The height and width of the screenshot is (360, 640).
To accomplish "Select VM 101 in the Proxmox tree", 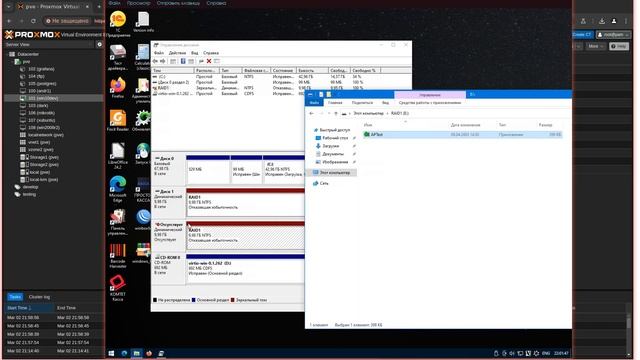I will [x=53, y=98].
